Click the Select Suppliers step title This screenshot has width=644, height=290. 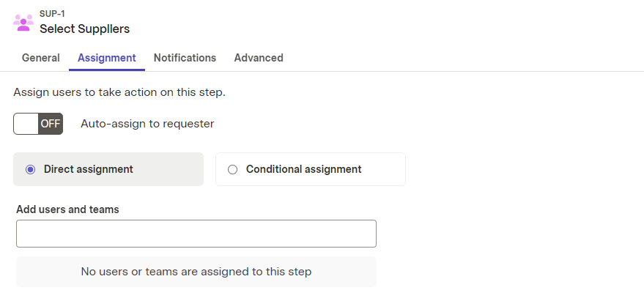[x=84, y=29]
